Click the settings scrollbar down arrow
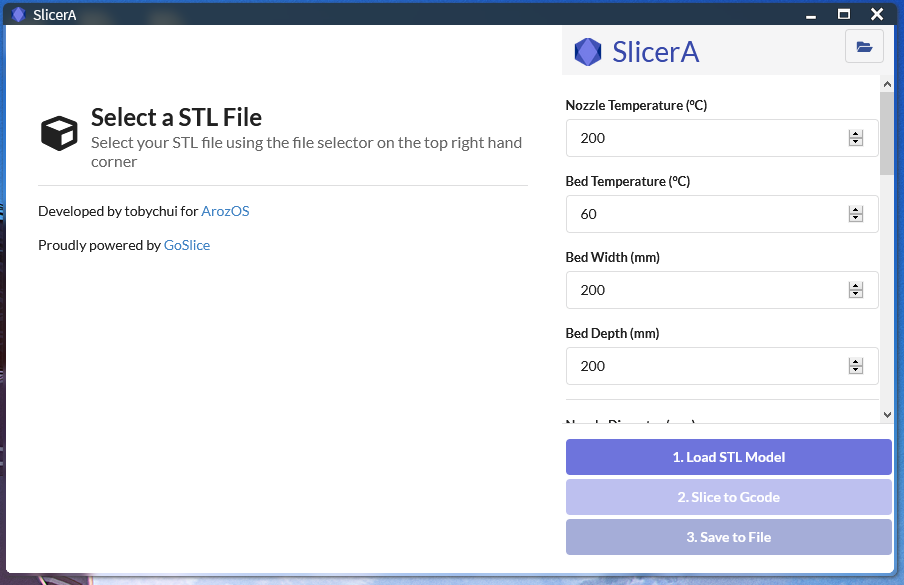Image resolution: width=904 pixels, height=585 pixels. [x=887, y=414]
